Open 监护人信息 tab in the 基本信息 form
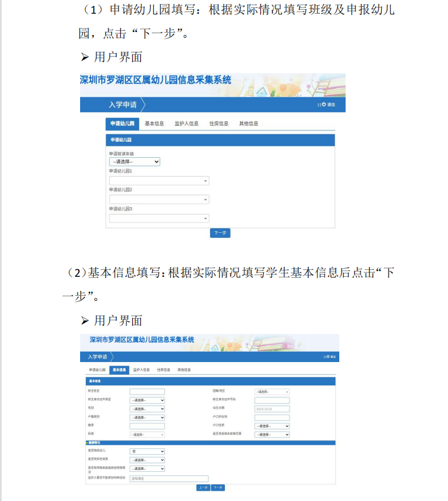The height and width of the screenshot is (501, 448). pos(141,369)
